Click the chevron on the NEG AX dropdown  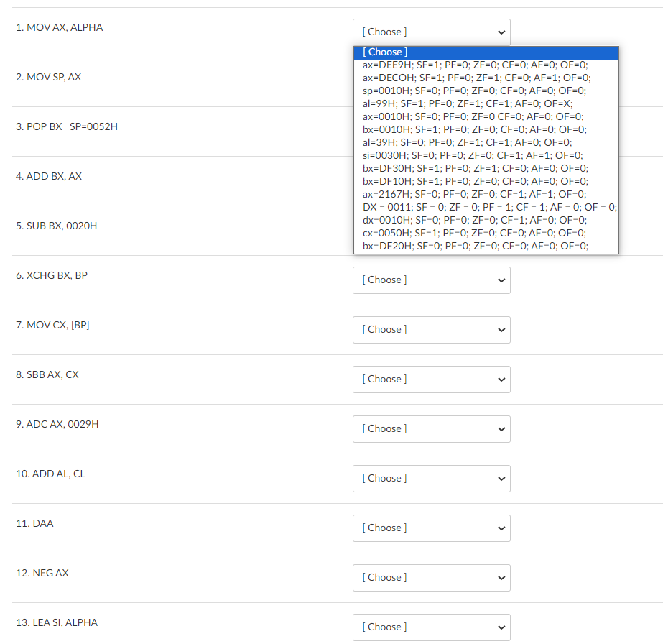coord(501,578)
